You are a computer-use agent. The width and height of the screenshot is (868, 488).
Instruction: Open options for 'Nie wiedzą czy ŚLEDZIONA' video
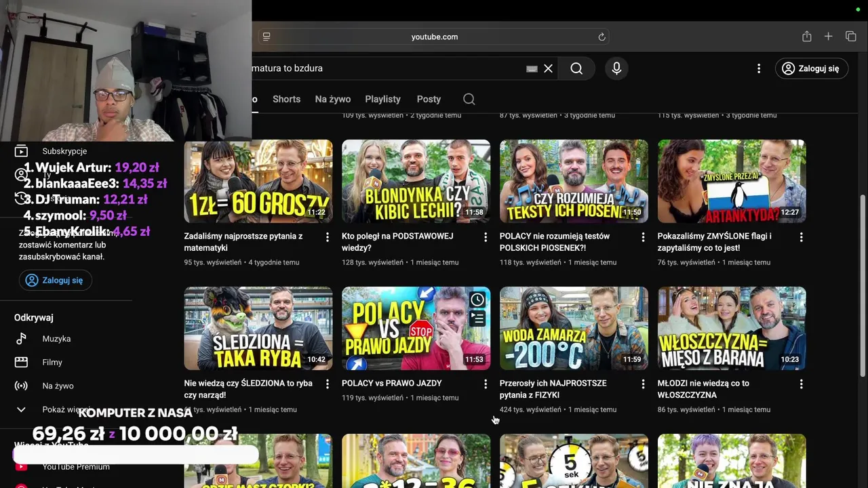pyautogui.click(x=328, y=384)
